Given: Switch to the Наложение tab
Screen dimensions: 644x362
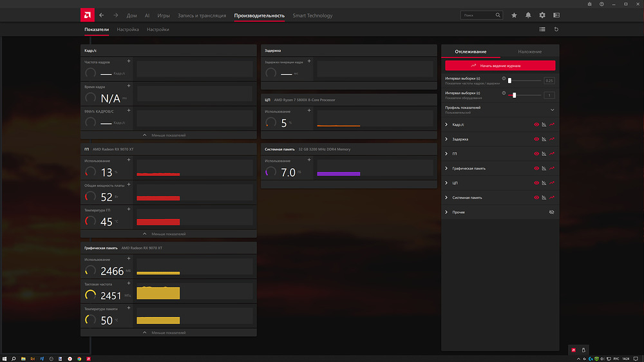Looking at the screenshot, I should coord(530,52).
